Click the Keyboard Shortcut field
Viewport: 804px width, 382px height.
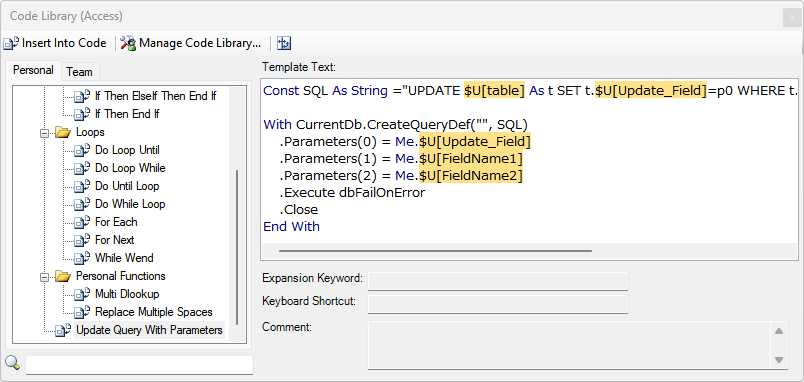click(x=498, y=304)
